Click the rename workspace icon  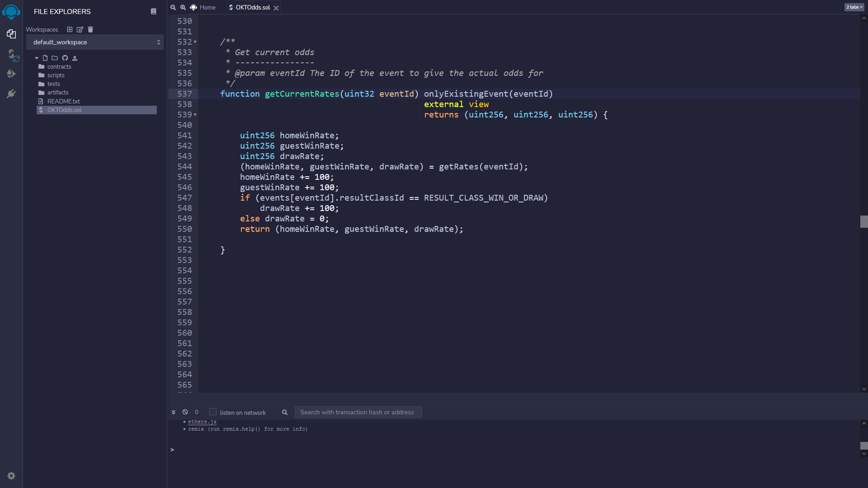(80, 29)
